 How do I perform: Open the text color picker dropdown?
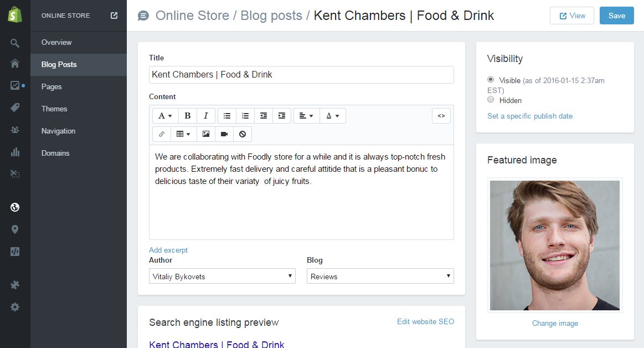(x=332, y=116)
